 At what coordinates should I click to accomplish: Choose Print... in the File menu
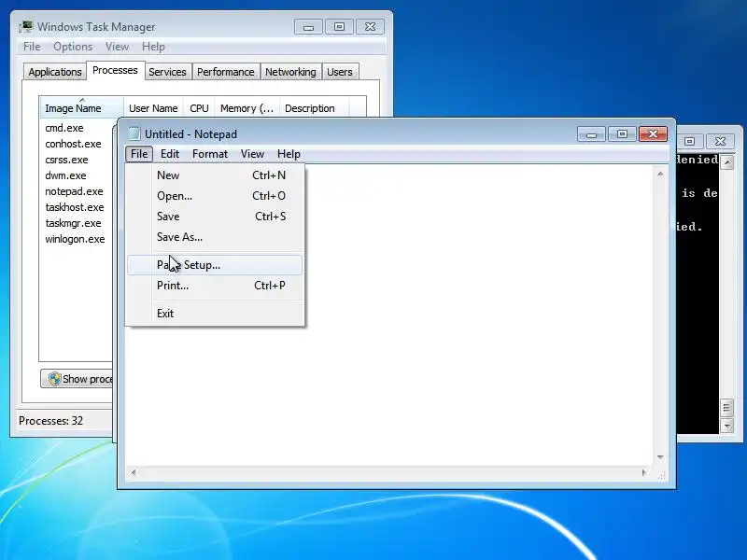point(215,286)
